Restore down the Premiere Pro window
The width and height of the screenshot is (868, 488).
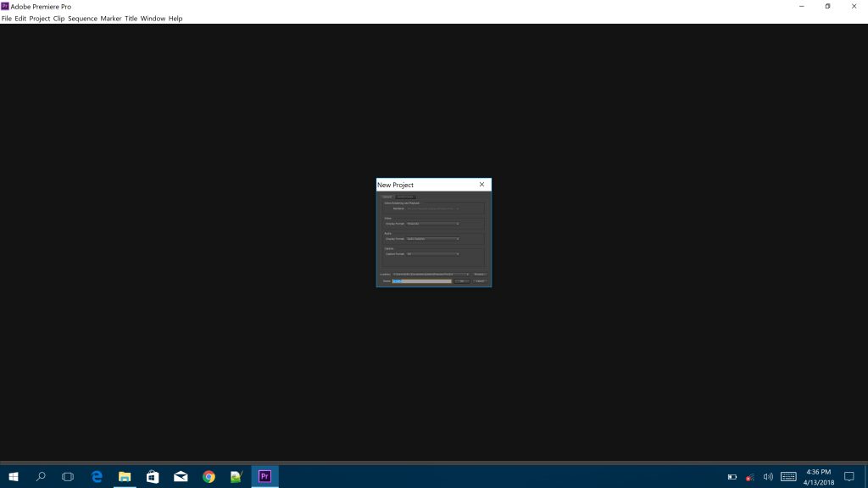click(827, 6)
